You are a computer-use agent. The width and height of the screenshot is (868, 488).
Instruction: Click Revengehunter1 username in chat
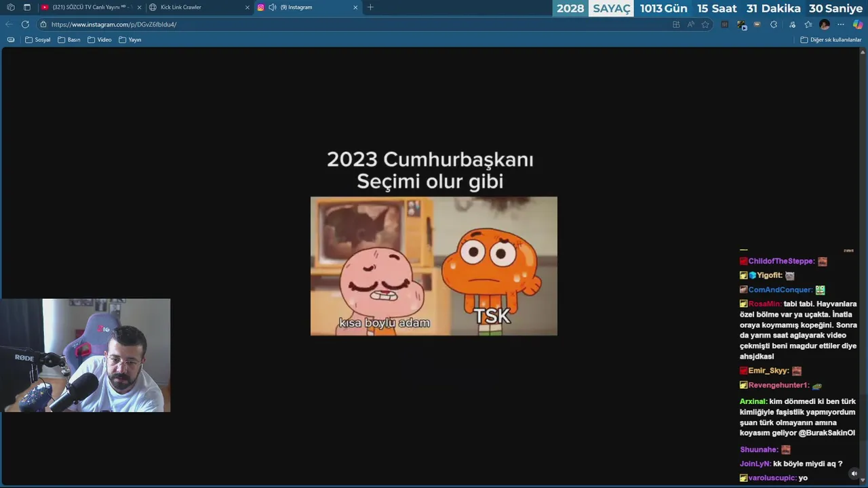click(x=779, y=385)
